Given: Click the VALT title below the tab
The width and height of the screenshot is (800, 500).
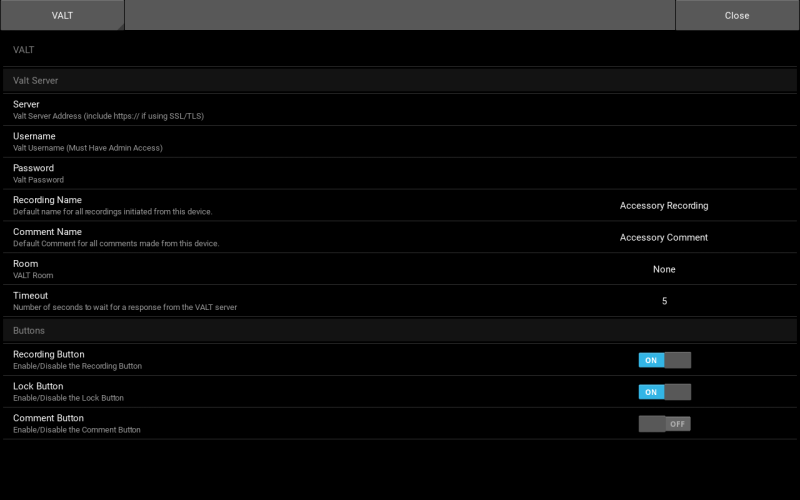Looking at the screenshot, I should (23, 49).
